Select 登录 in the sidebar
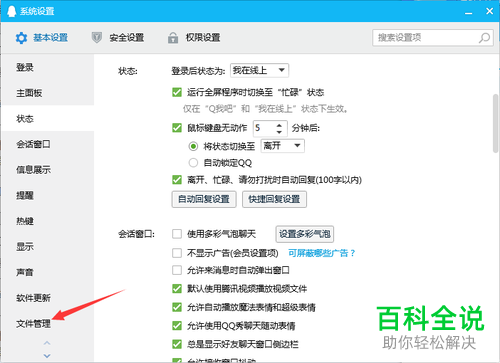The width and height of the screenshot is (500, 363). pyautogui.click(x=48, y=67)
